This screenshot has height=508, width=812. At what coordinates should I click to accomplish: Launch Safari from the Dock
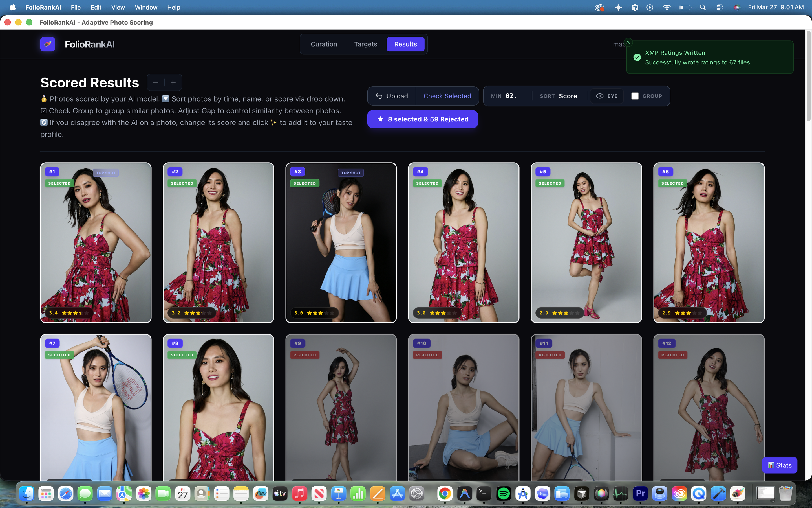(x=65, y=494)
